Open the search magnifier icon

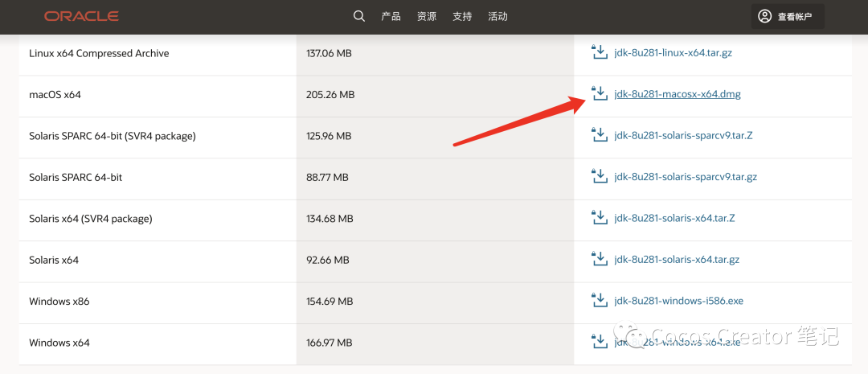(x=359, y=16)
